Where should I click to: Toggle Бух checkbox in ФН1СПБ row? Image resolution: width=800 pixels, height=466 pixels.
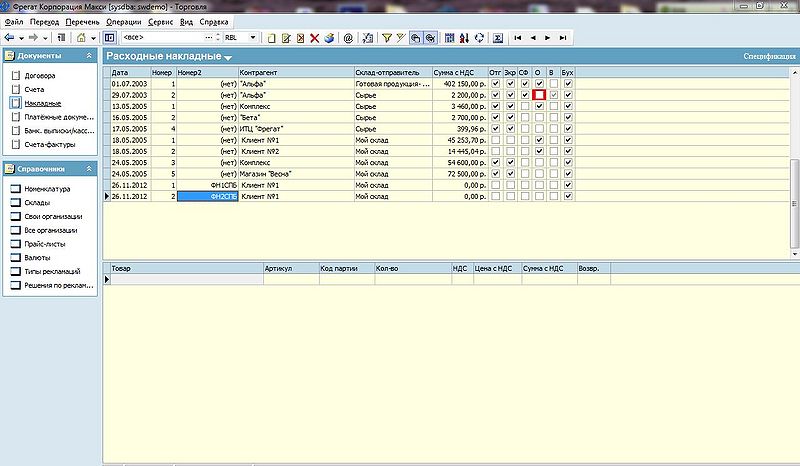point(568,185)
